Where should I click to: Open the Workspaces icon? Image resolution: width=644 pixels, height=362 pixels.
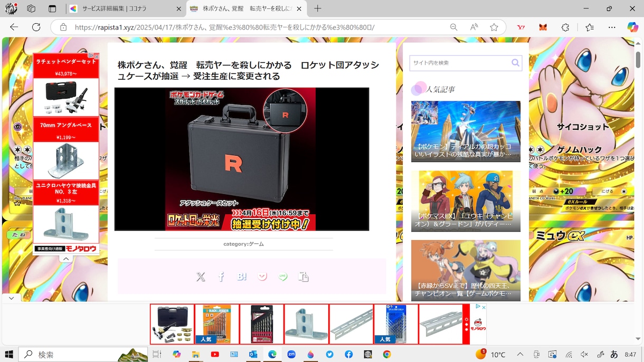coord(31,8)
